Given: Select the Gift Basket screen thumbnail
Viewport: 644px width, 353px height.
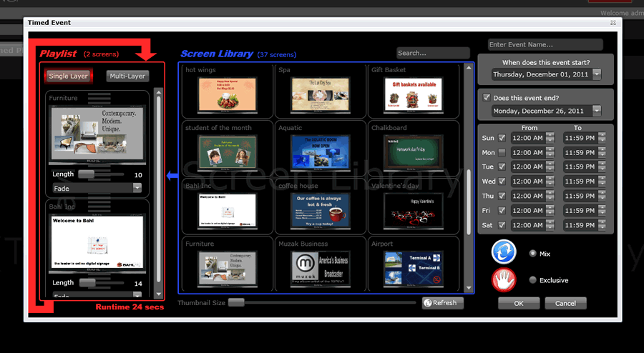Looking at the screenshot, I should click(414, 95).
